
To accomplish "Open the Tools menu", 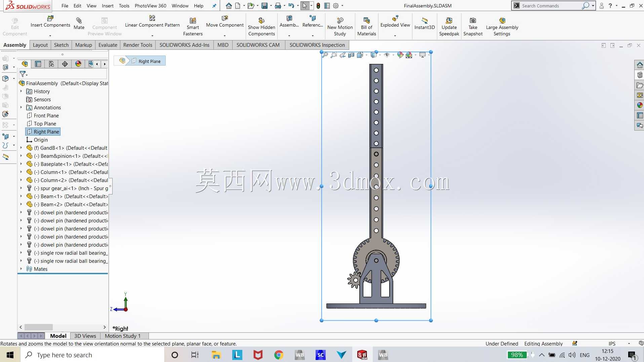I will coord(124,6).
